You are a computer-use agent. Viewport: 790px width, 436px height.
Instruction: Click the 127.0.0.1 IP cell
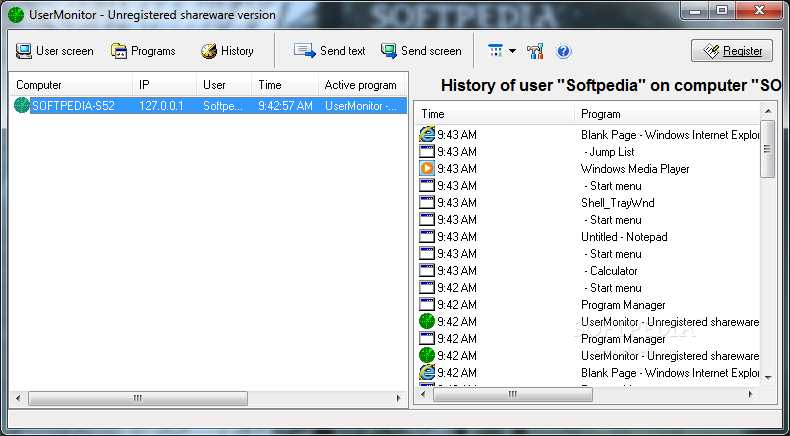click(x=161, y=106)
